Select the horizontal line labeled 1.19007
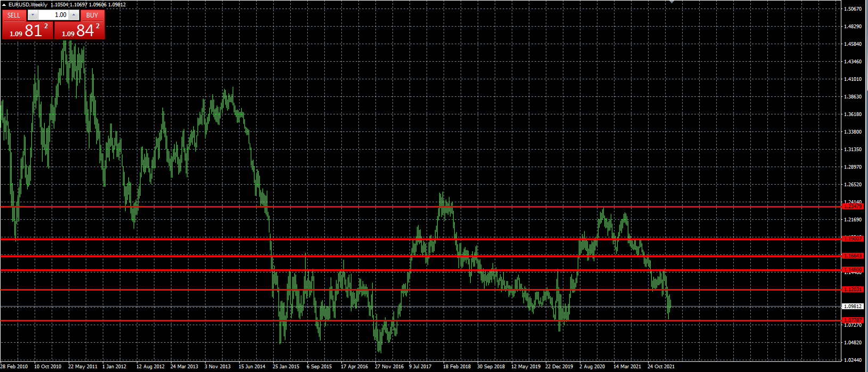The height and width of the screenshot is (372, 868). [421, 239]
